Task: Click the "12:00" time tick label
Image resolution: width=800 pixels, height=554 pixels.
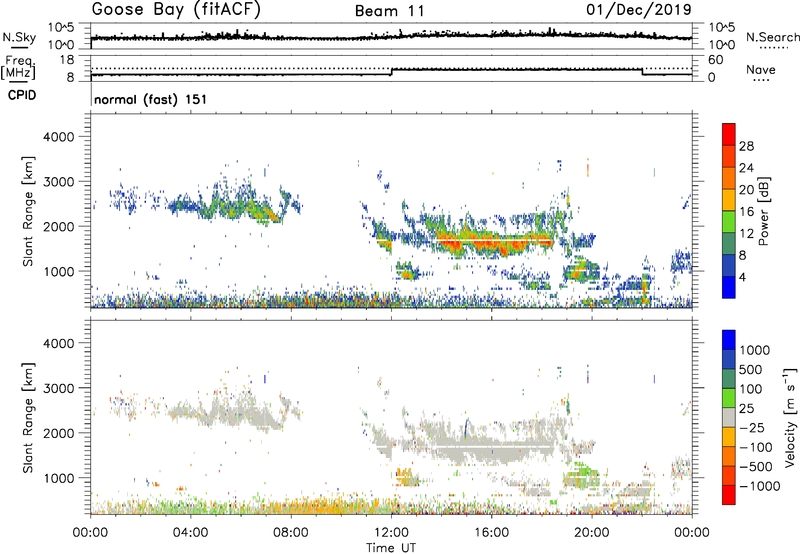Action: tap(391, 533)
